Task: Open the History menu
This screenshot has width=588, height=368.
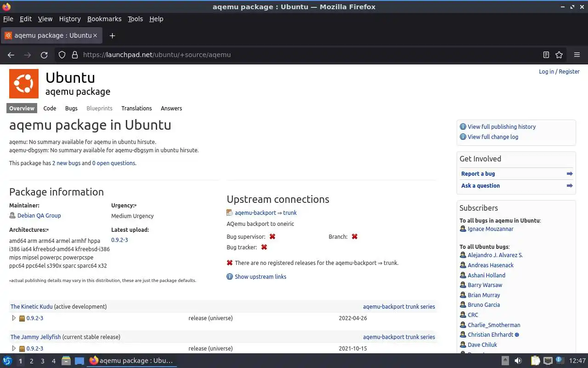Action: coord(70,19)
